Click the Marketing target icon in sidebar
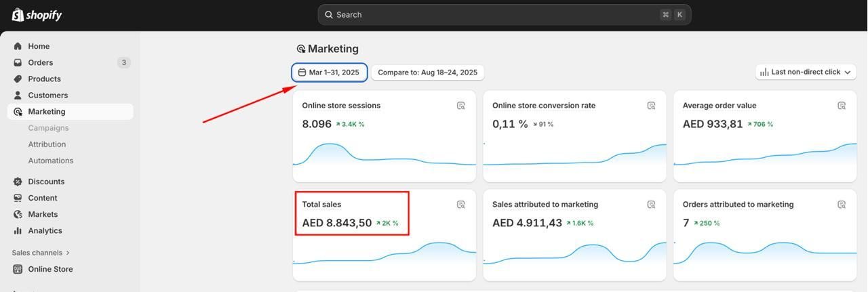The height and width of the screenshot is (292, 868). tap(18, 111)
